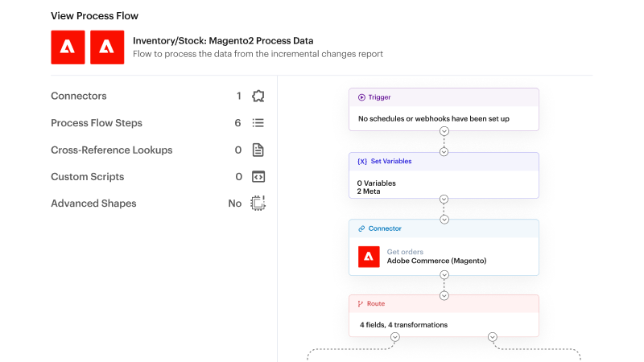Click the Connectors puzzle piece icon
Image resolution: width=644 pixels, height=362 pixels.
(258, 97)
